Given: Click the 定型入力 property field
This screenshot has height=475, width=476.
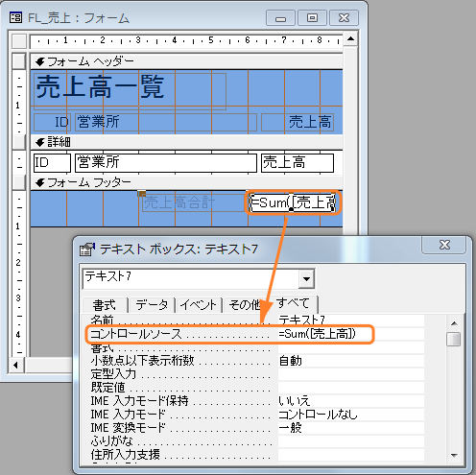Looking at the screenshot, I should (351, 374).
